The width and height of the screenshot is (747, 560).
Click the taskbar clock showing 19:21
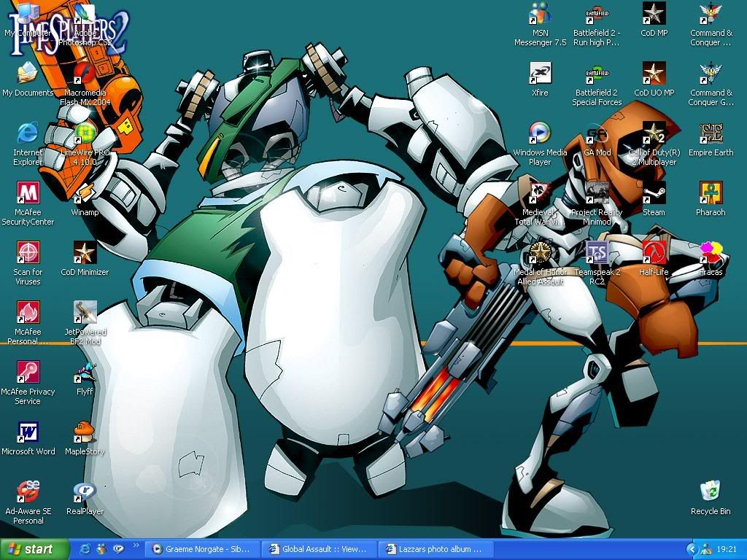(727, 549)
